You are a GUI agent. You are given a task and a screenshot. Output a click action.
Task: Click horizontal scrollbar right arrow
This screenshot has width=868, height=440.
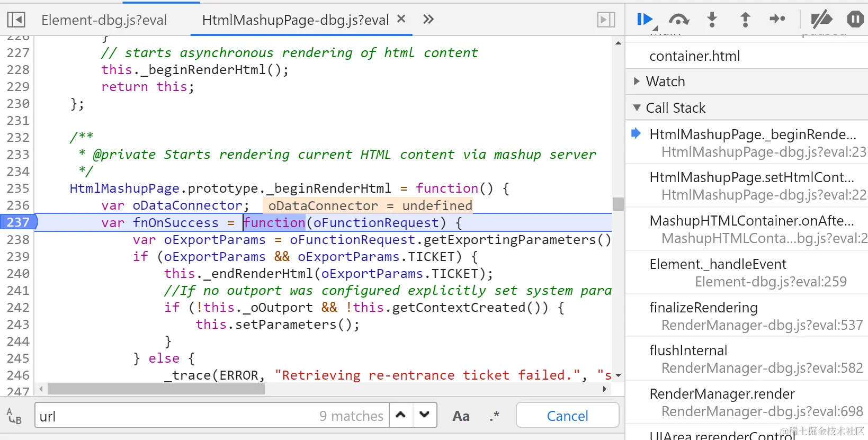point(604,389)
